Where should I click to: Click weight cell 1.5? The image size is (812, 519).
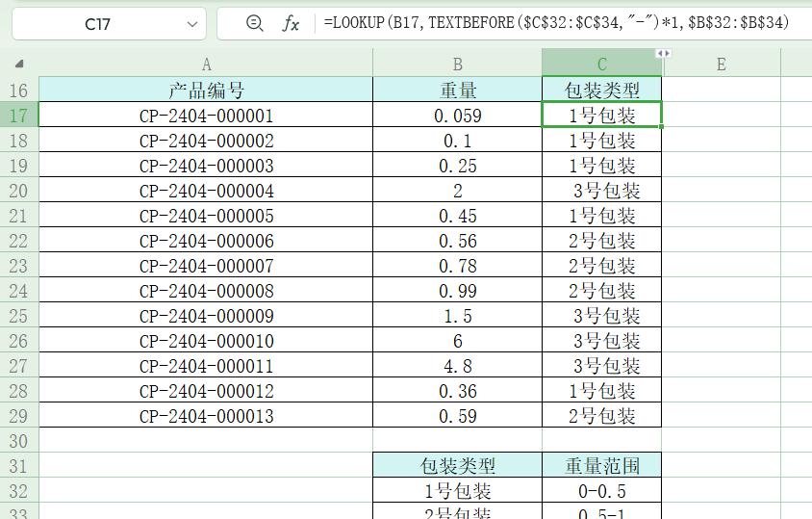click(x=457, y=315)
